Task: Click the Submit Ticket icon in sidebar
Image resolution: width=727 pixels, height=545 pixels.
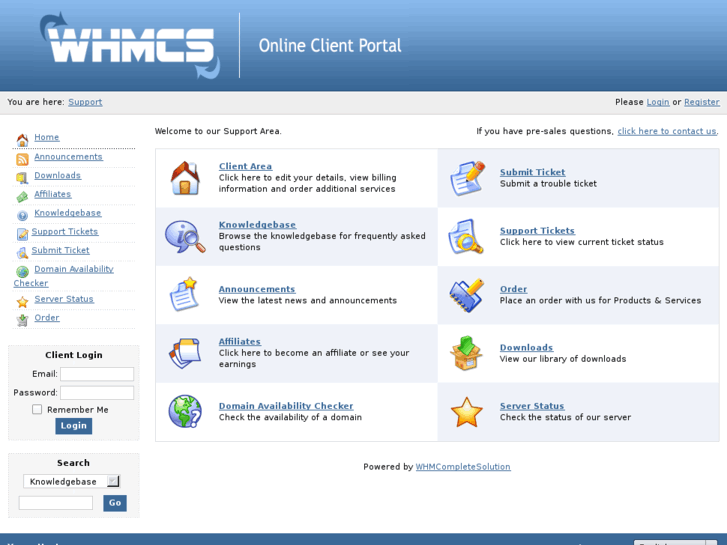Action: click(x=22, y=253)
